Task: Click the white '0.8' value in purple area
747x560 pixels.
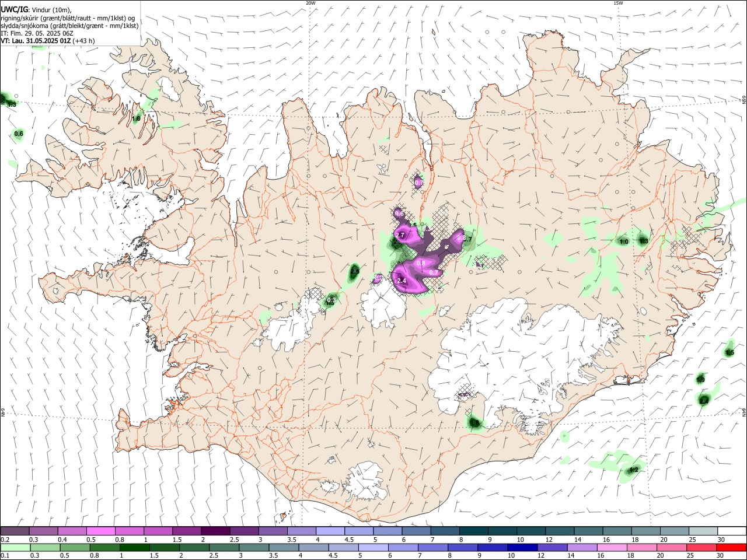Action: coord(421,264)
